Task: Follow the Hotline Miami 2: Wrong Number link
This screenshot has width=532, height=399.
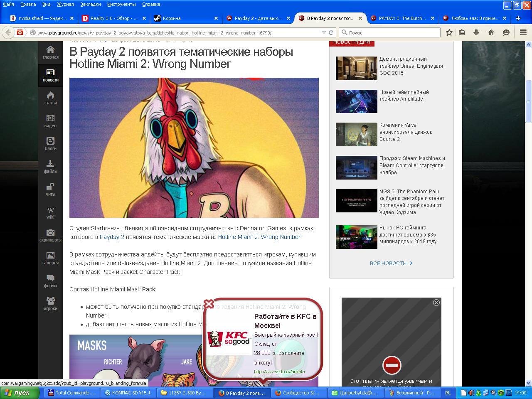Action: click(259, 237)
